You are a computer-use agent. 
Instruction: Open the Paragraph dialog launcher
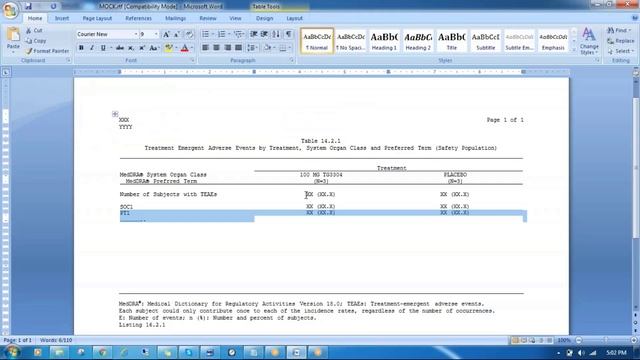(292, 60)
